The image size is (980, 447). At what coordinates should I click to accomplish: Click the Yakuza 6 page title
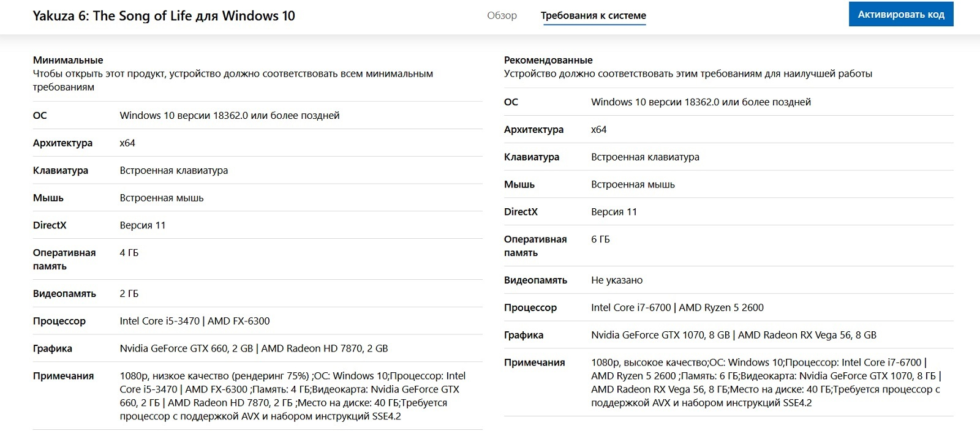pyautogui.click(x=164, y=16)
